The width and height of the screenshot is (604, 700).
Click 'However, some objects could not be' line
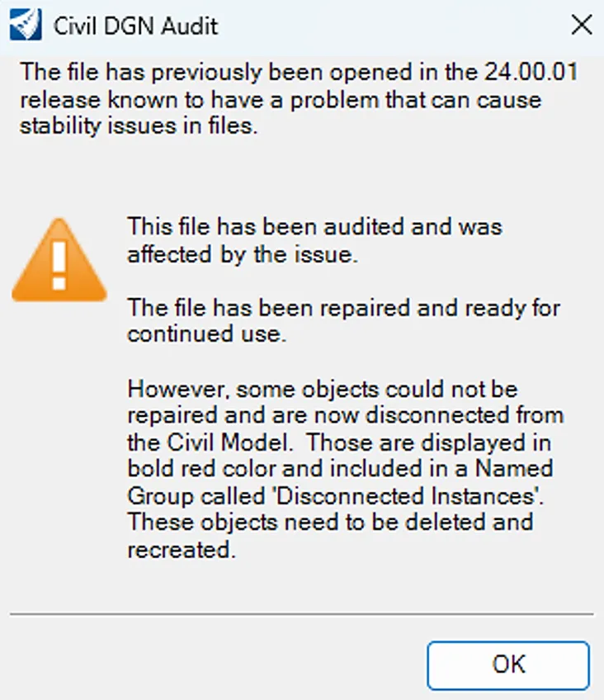pos(323,388)
